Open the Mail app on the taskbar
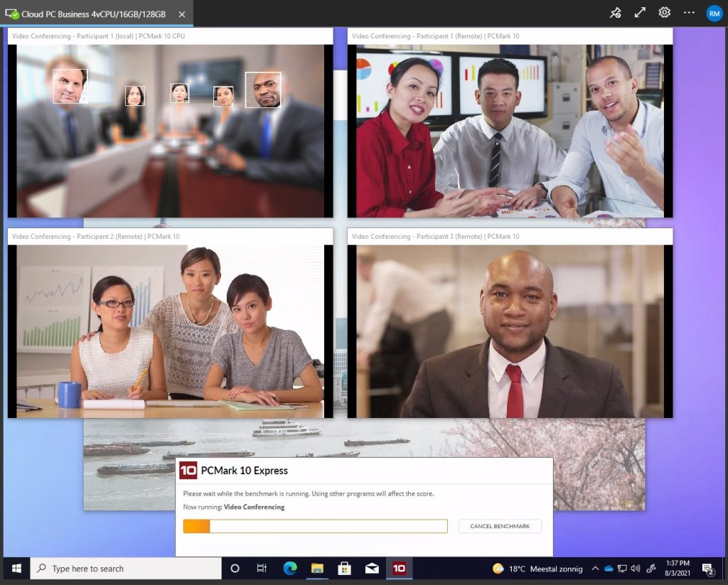The width and height of the screenshot is (728, 585). [x=372, y=568]
